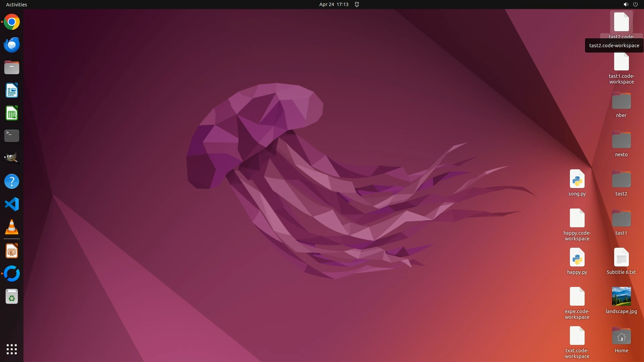
Task: Click the volume icon in top bar
Action: click(626, 4)
